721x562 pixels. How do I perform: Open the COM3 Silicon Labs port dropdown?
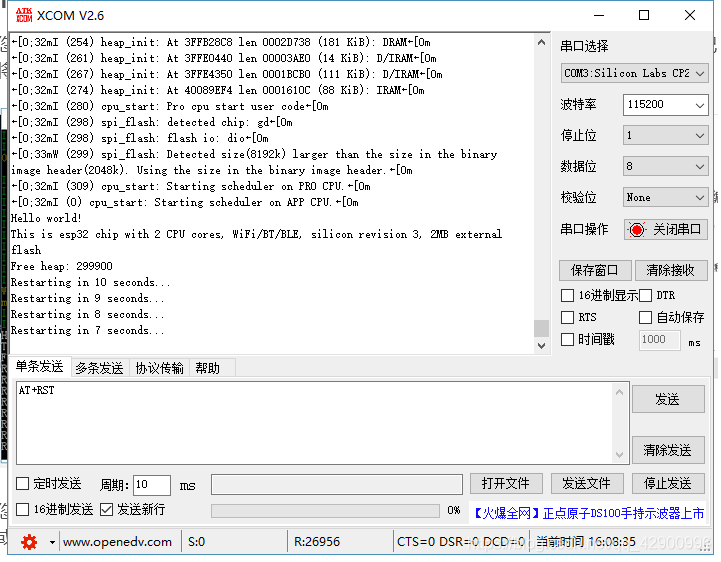coord(634,74)
